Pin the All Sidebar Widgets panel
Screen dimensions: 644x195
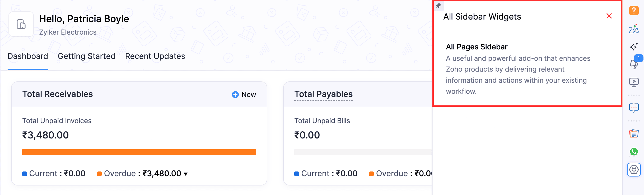(x=438, y=6)
